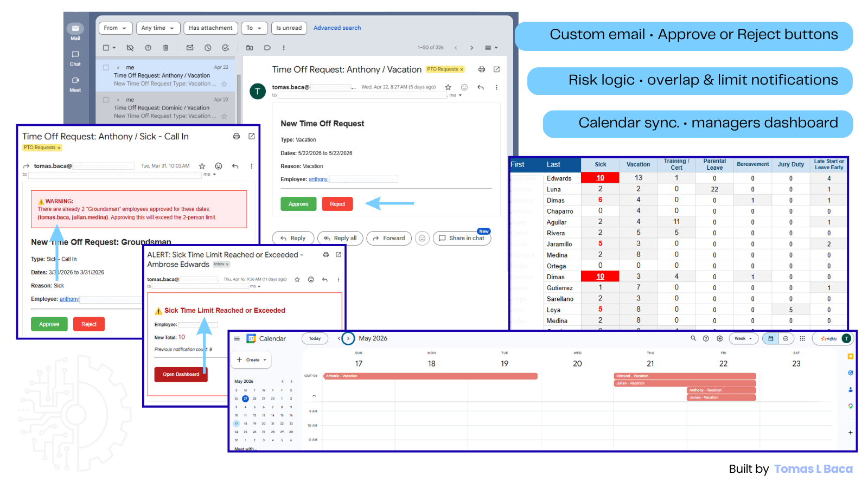Apply the Has attachment filter chip

pyautogui.click(x=210, y=28)
